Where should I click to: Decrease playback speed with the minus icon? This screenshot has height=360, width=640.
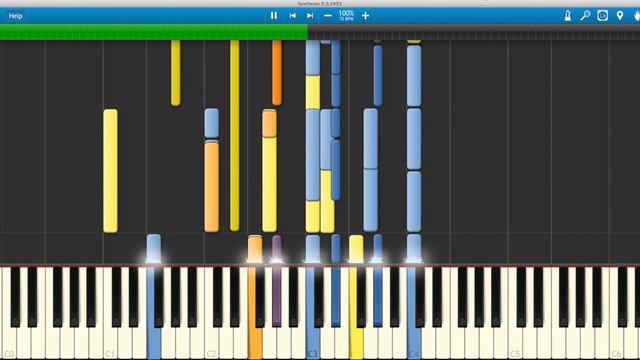(328, 16)
